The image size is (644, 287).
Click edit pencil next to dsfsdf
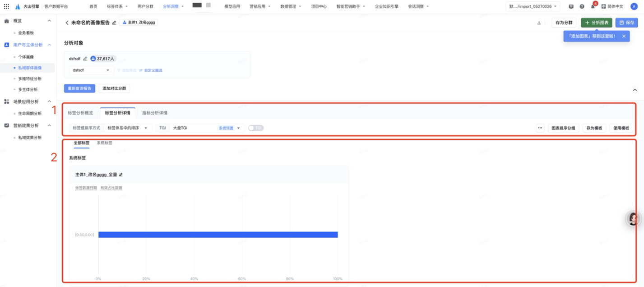tap(85, 59)
